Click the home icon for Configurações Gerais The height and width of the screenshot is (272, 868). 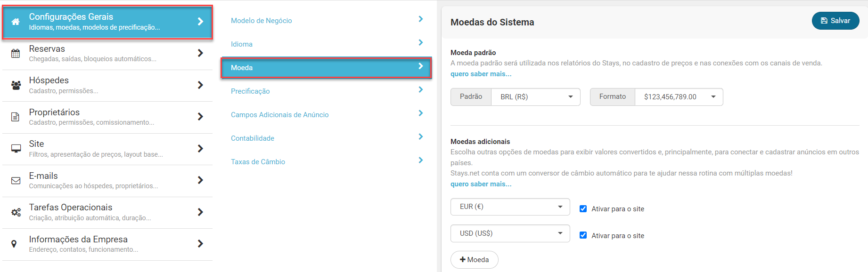pos(16,22)
